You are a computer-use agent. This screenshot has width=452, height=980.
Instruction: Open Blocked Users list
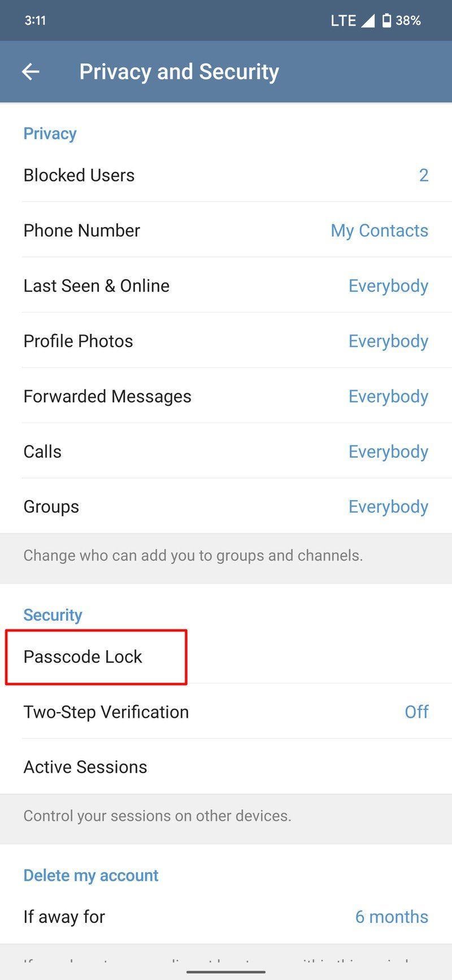tap(79, 175)
